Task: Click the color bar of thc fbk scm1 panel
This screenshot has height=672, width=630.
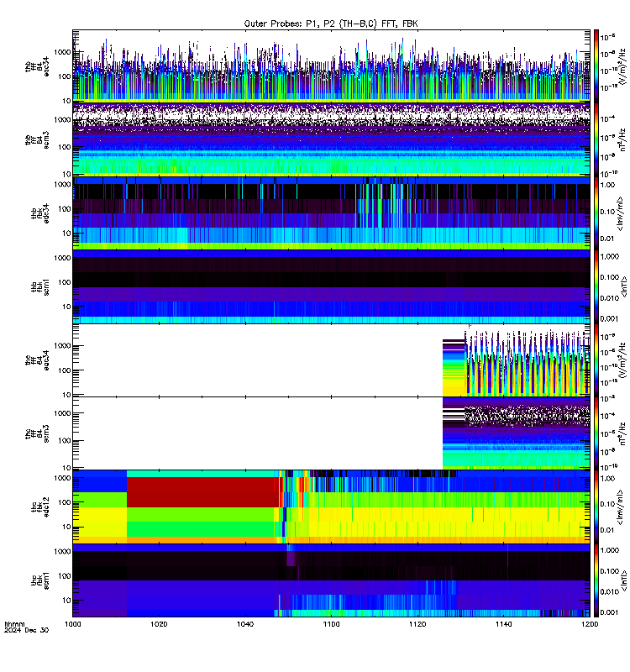Action: click(x=596, y=580)
